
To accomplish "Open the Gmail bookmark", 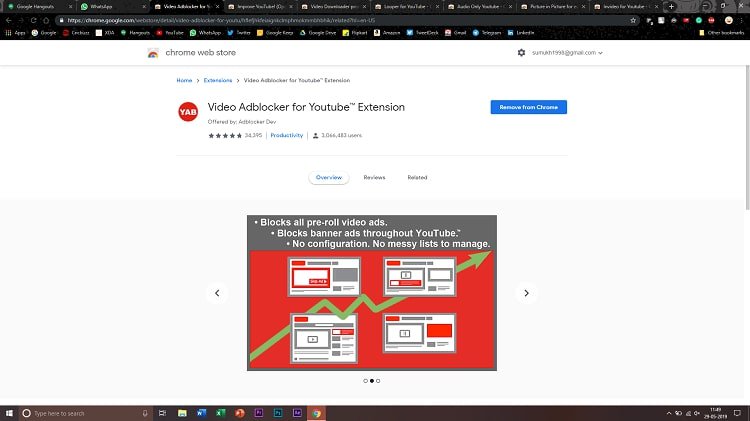I will click(455, 33).
